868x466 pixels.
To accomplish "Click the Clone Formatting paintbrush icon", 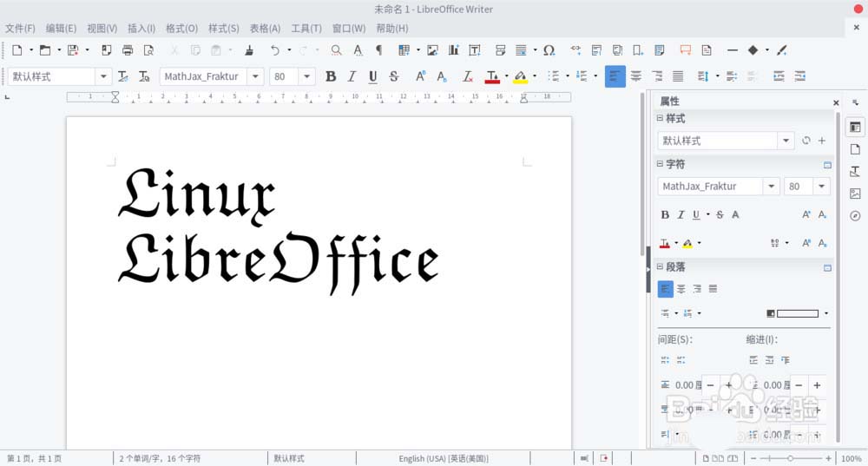I will (249, 50).
